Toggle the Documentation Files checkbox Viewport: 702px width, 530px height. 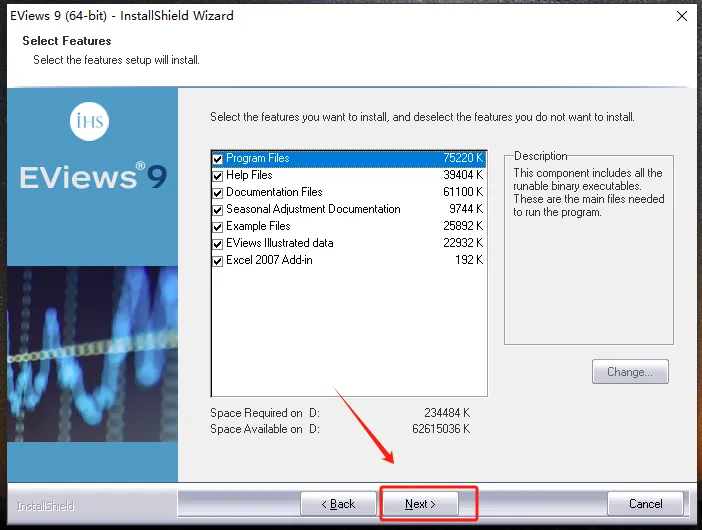218,193
